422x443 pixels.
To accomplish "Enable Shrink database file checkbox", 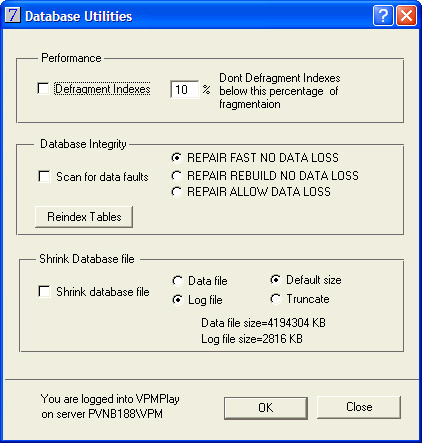I will [44, 291].
